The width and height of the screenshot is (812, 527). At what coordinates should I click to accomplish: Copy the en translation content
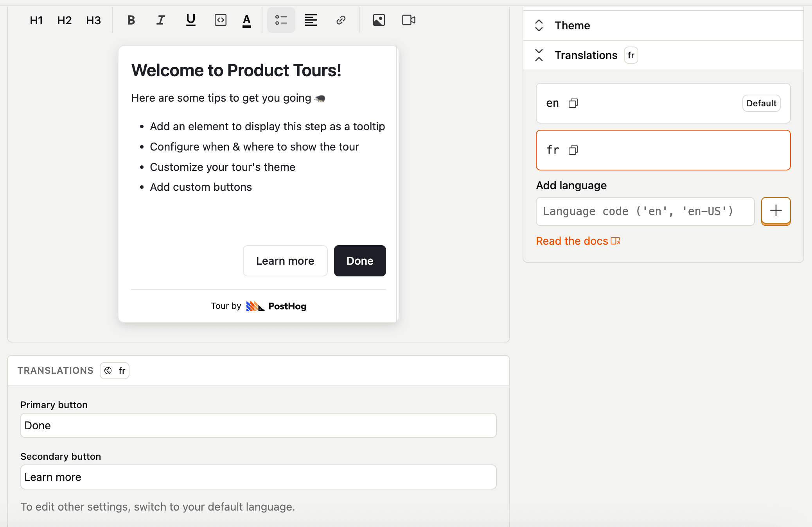click(573, 103)
